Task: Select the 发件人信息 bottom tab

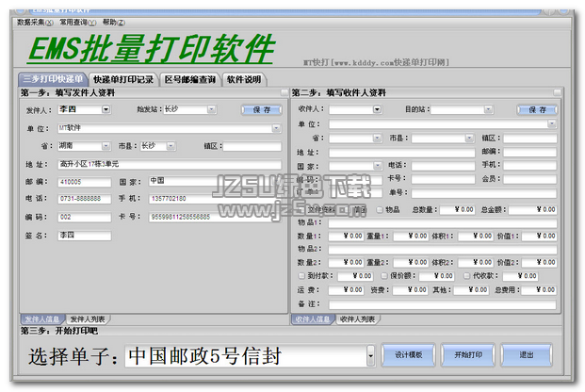Action: tap(42, 319)
